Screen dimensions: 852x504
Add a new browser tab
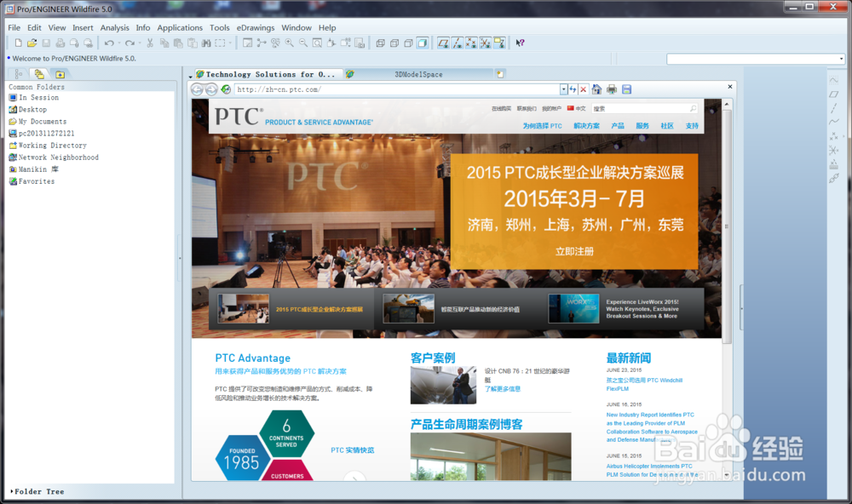(x=500, y=74)
